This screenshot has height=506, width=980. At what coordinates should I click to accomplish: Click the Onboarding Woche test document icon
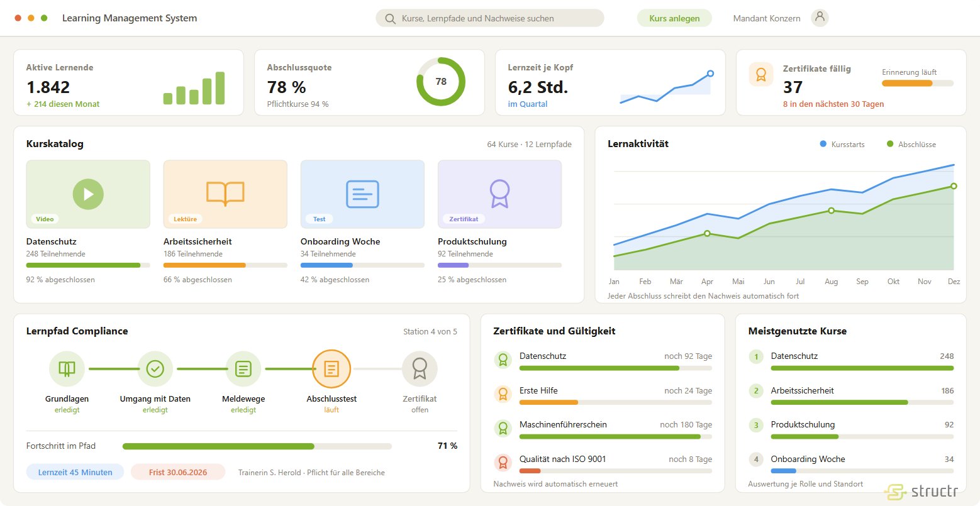tap(362, 194)
